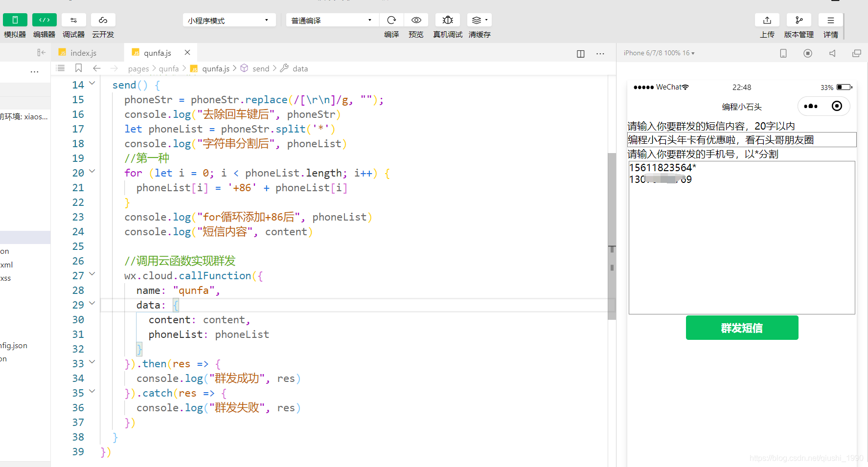Collapse the callFunction fold at line 27
The width and height of the screenshot is (868, 467).
[x=92, y=274]
